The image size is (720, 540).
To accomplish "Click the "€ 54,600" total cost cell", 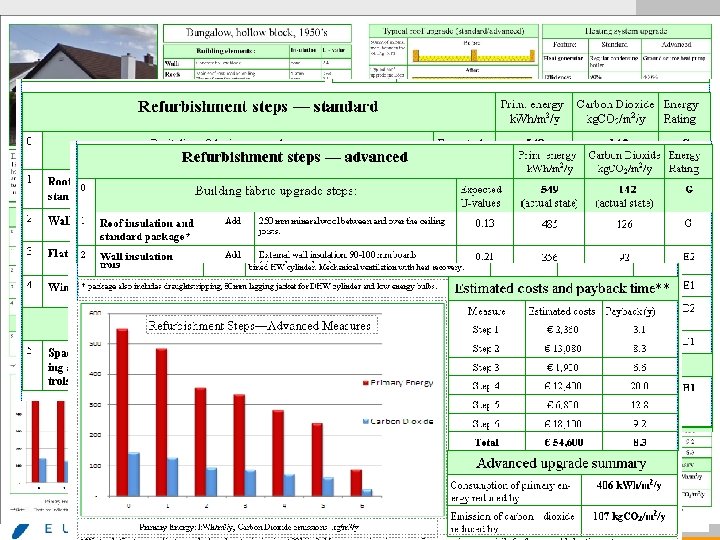I will (x=563, y=442).
